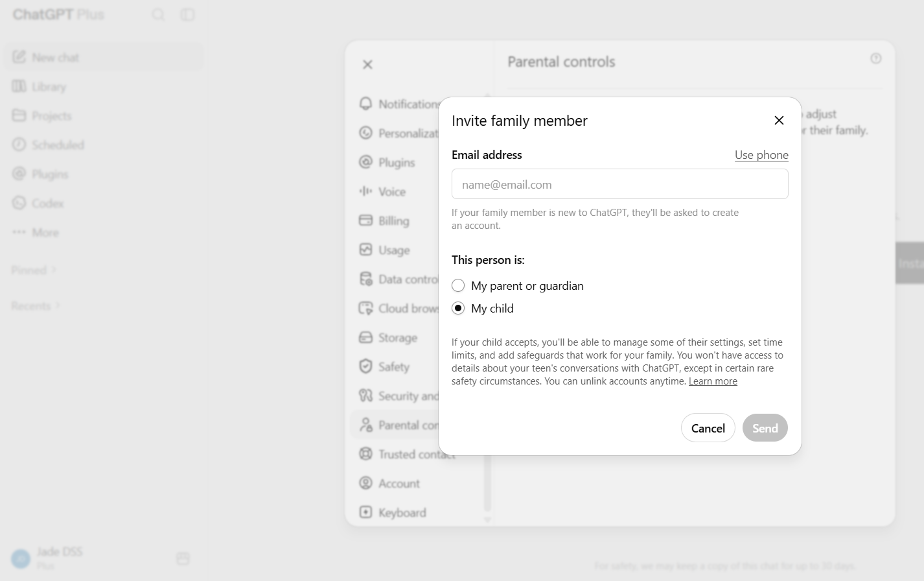Click the search icon in sidebar header
This screenshot has width=924, height=581.
point(158,14)
